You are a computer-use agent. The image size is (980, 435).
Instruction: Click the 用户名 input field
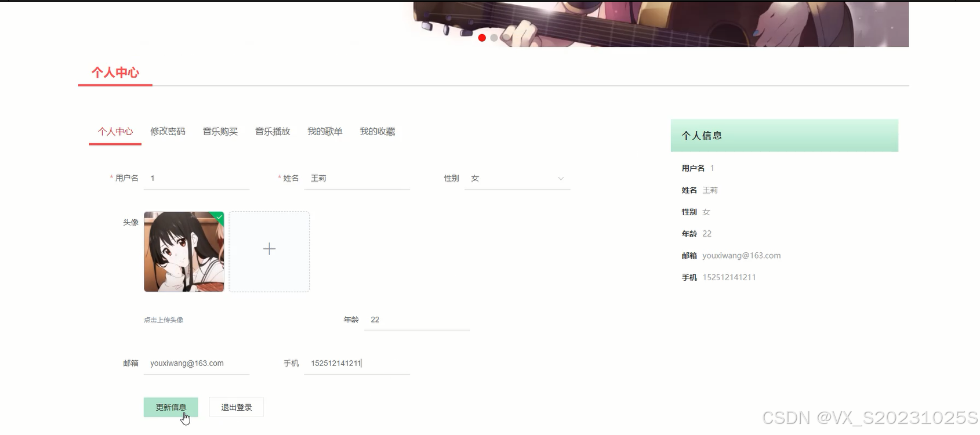click(x=197, y=179)
